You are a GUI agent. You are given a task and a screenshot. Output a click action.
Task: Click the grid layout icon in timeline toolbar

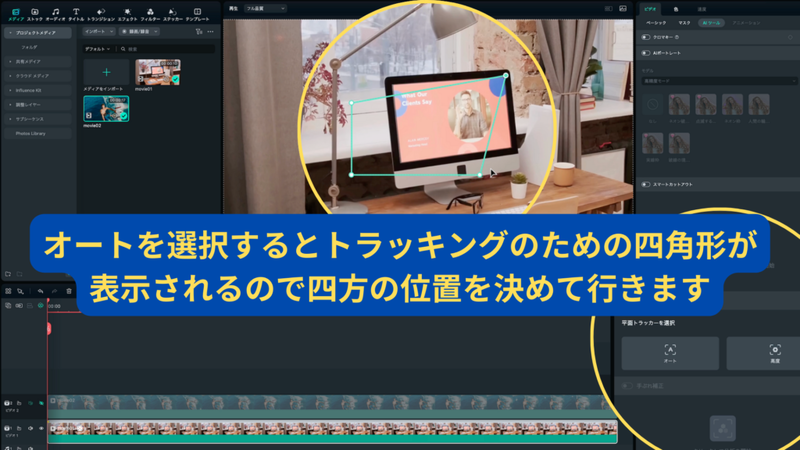8,291
